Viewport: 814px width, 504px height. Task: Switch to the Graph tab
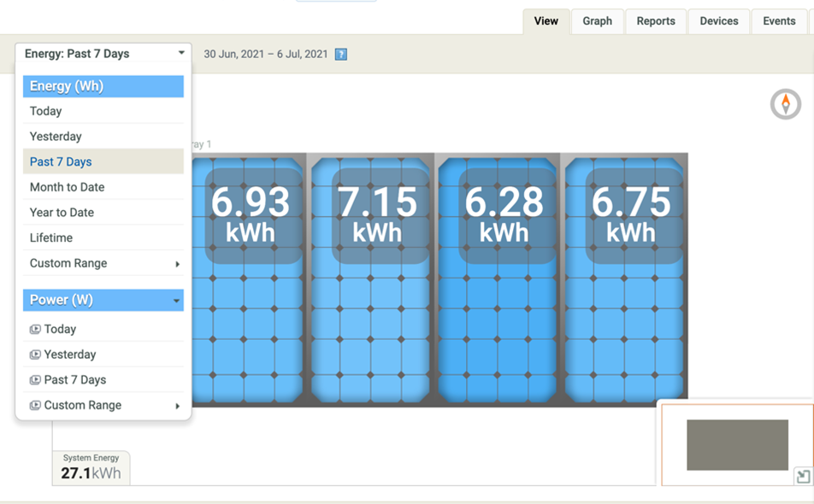point(597,21)
